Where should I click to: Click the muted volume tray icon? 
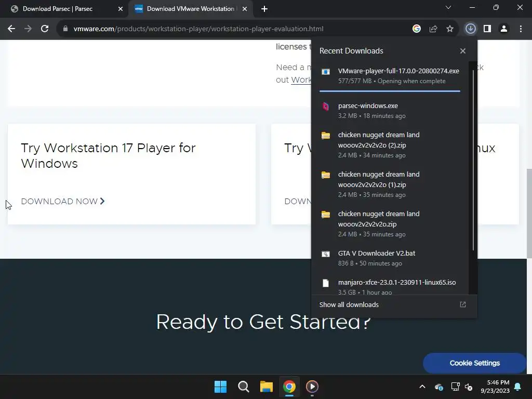(469, 387)
